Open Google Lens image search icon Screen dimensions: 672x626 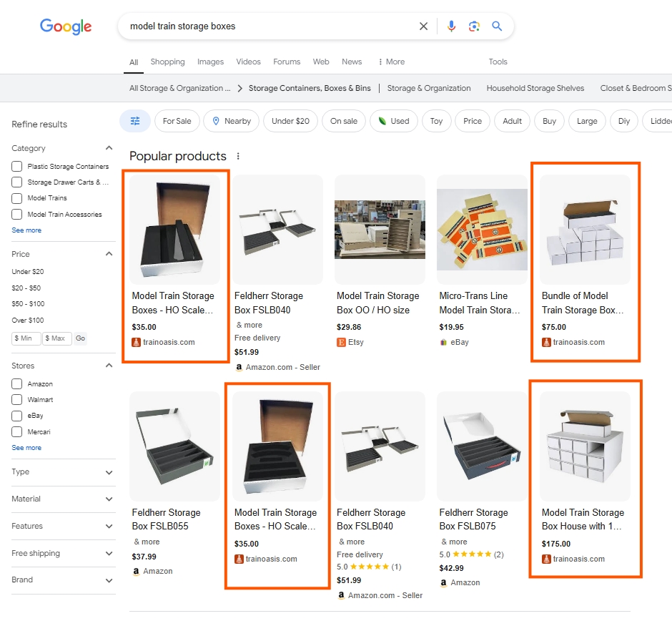coord(474,26)
